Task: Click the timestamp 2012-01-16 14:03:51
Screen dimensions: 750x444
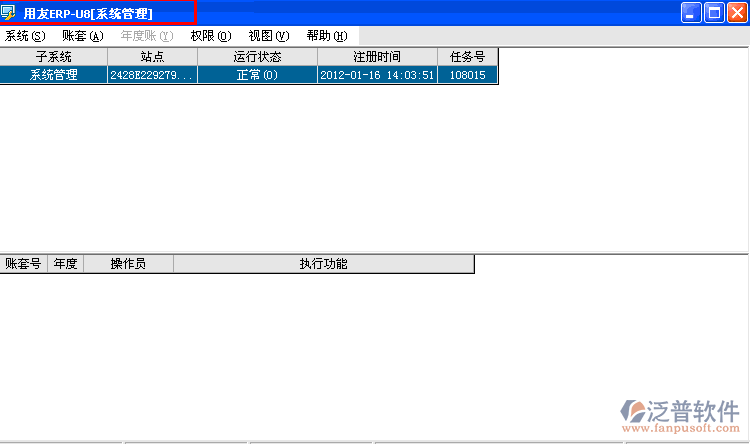Action: [x=377, y=75]
